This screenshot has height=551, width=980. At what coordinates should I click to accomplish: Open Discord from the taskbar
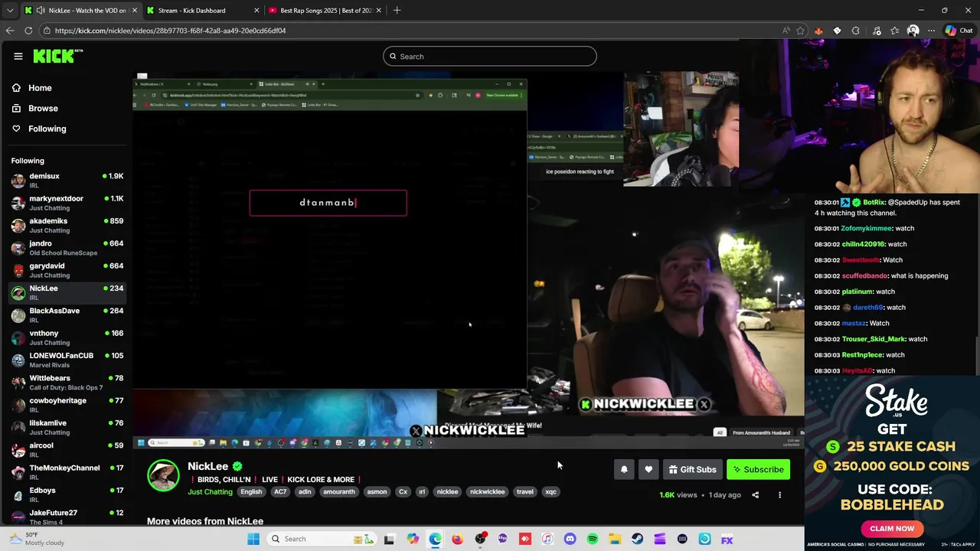(x=570, y=539)
